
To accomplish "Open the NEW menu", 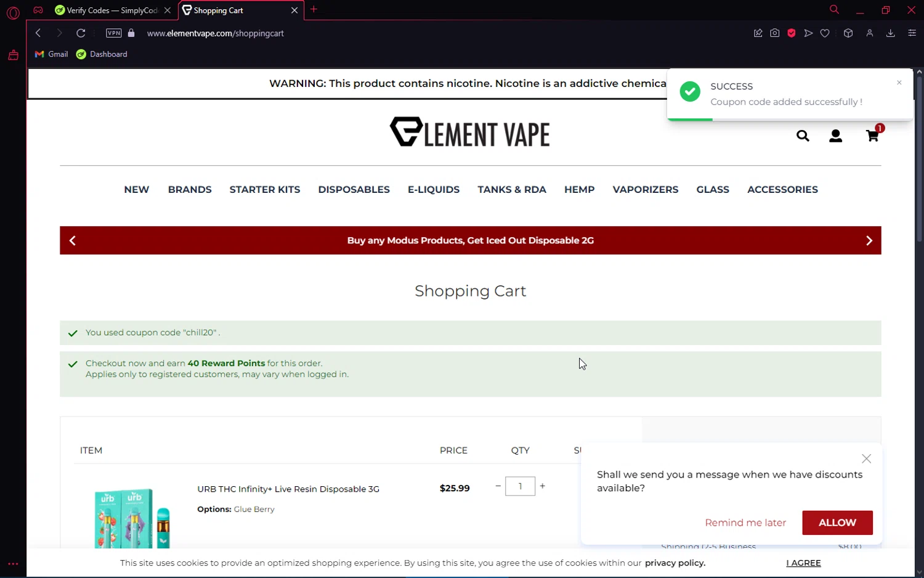I will [137, 190].
